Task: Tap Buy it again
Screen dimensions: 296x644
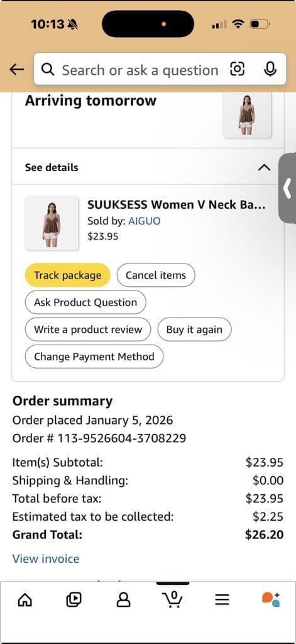Action: click(x=194, y=330)
